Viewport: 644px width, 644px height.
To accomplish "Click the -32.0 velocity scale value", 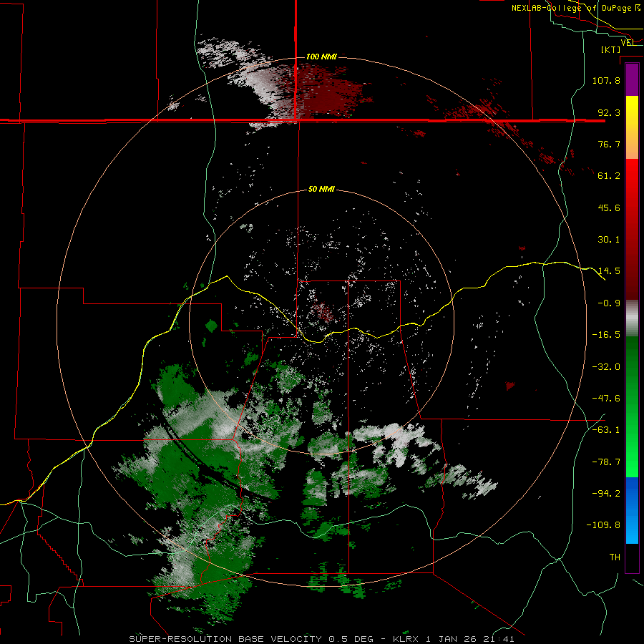I will coord(606,367).
